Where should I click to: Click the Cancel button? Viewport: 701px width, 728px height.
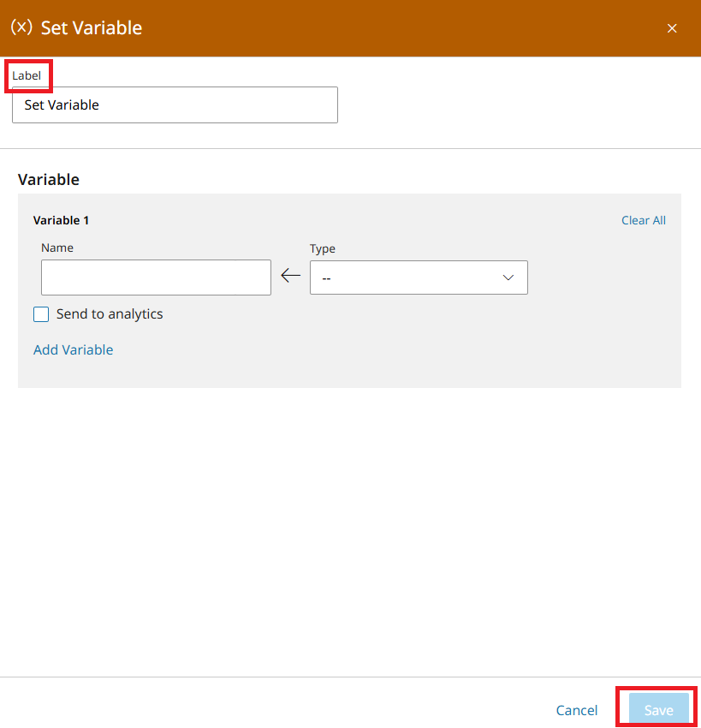[577, 710]
